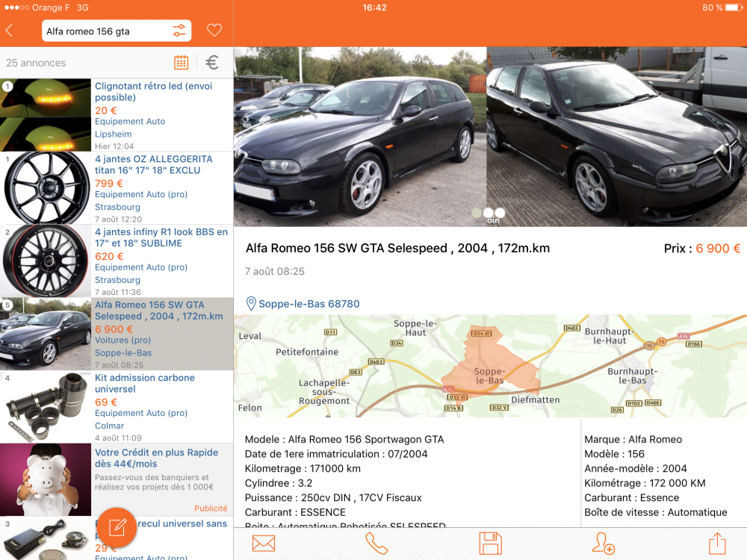Sort listings by price euro icon
The width and height of the screenshot is (747, 560).
[x=212, y=63]
